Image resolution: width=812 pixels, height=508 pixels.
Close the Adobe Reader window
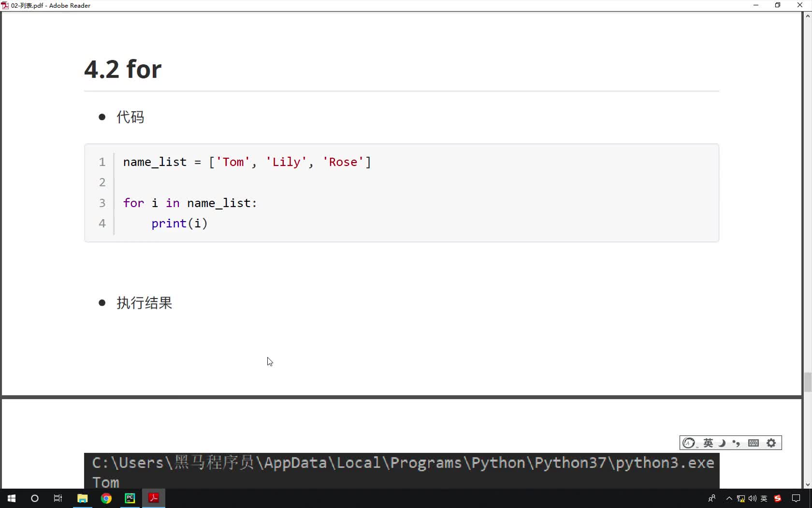[800, 5]
